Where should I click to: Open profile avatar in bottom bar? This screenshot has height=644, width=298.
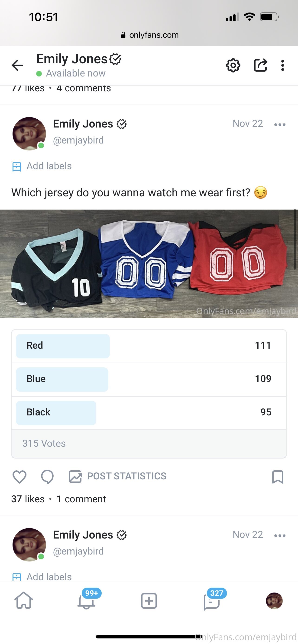[274, 600]
